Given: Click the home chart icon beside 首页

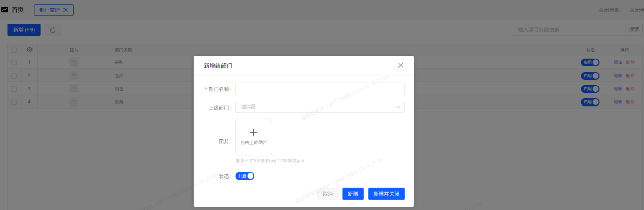Looking at the screenshot, I should tap(5, 10).
